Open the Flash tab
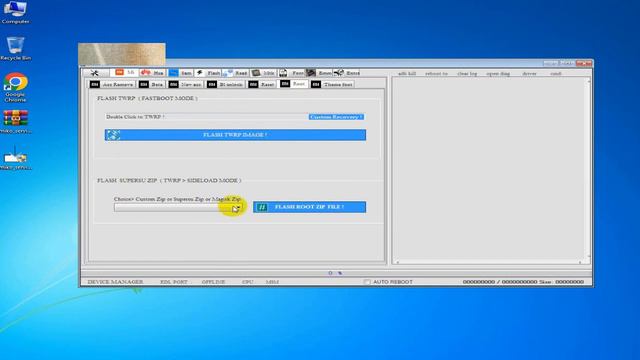640x360 pixels. pyautogui.click(x=208, y=73)
